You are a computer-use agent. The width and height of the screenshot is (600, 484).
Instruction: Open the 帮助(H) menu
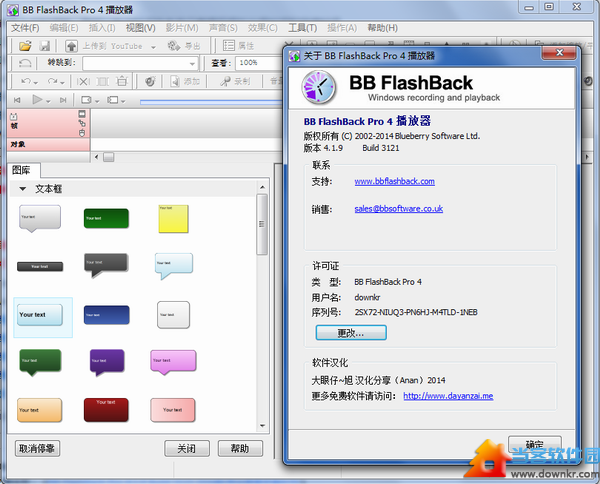382,28
